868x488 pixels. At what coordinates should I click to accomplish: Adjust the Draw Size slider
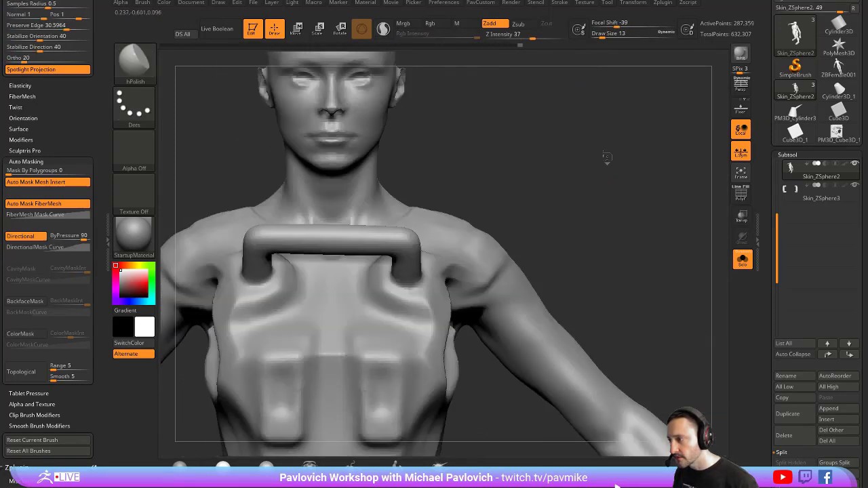click(x=632, y=35)
